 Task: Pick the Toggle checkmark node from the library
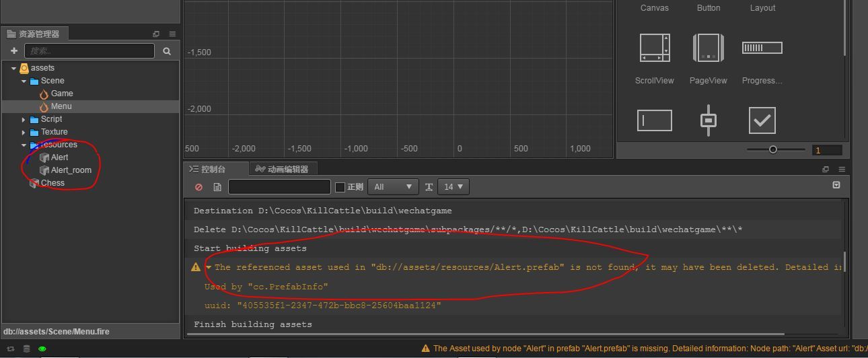pos(762,120)
